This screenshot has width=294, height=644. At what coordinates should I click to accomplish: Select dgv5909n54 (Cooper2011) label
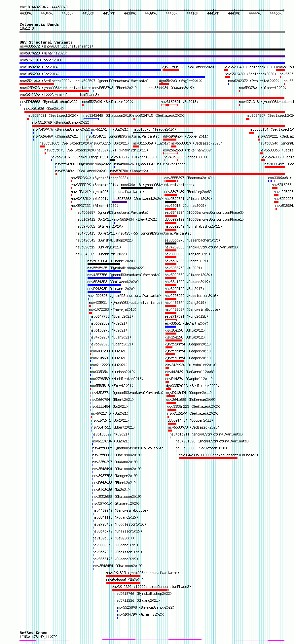coord(186,136)
